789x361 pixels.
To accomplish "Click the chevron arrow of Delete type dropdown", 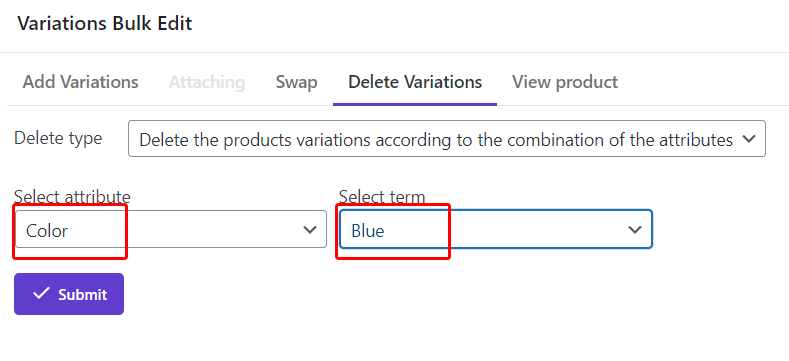I will [749, 138].
